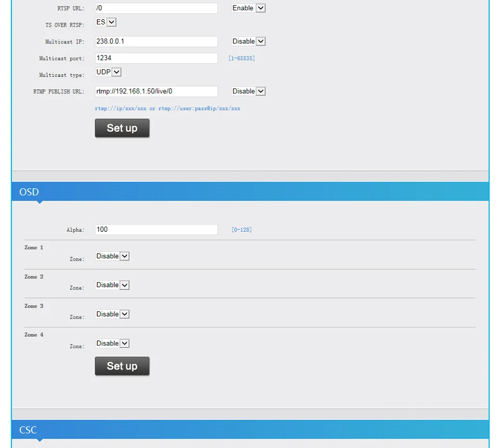Click the OSD section header
The image size is (499, 448).
pyautogui.click(x=250, y=192)
